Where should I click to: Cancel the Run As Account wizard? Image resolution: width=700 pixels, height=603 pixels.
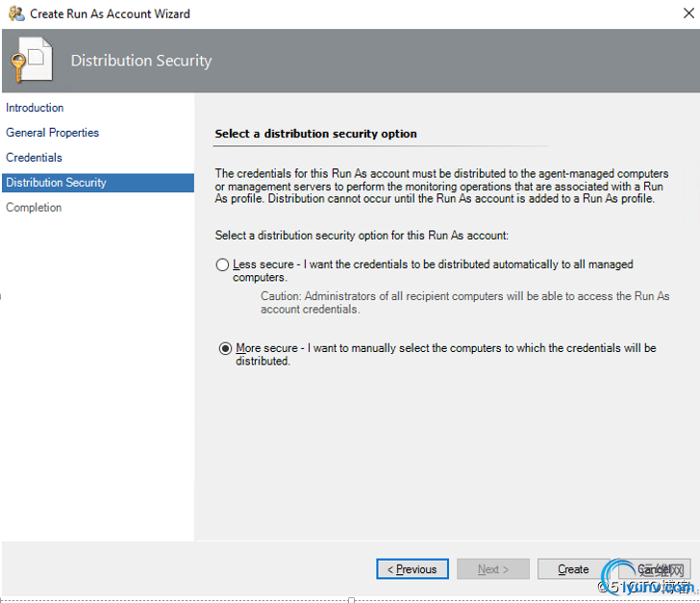pos(654,569)
